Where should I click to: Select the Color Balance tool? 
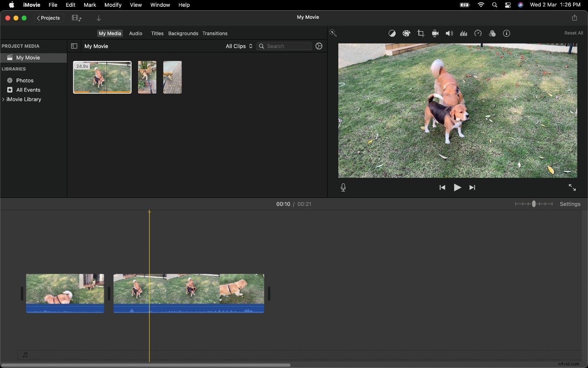(392, 33)
